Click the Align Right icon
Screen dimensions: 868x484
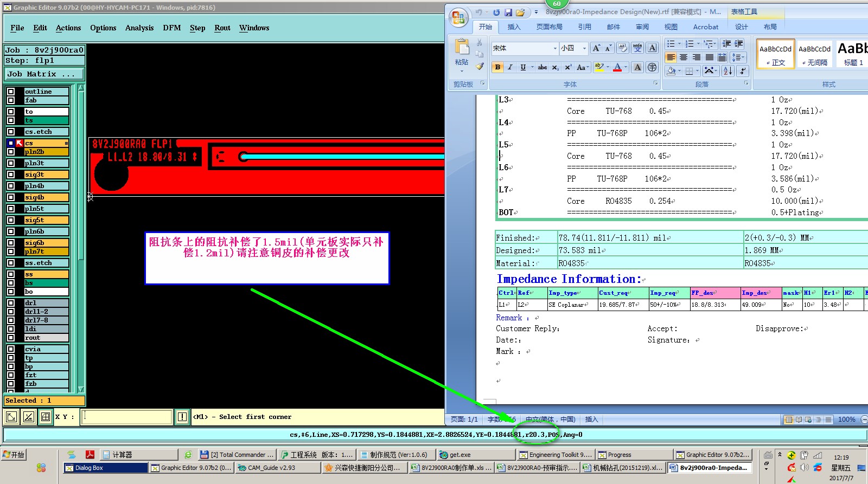(x=697, y=57)
